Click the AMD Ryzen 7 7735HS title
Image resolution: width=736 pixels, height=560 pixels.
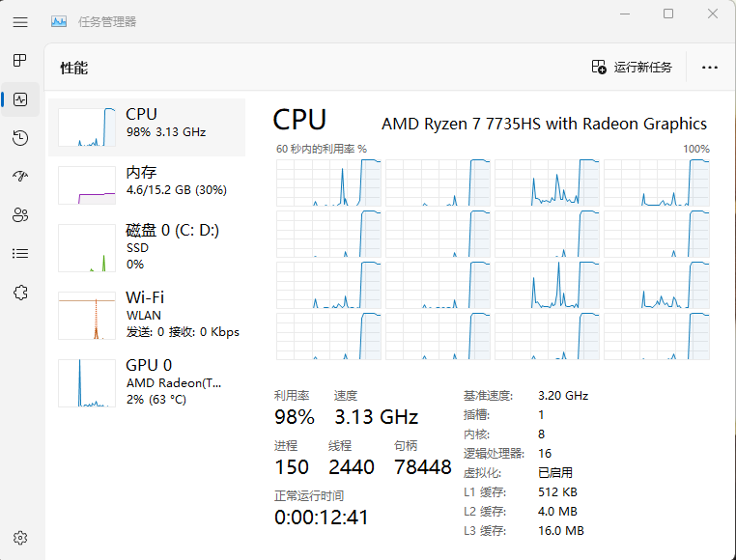544,124
